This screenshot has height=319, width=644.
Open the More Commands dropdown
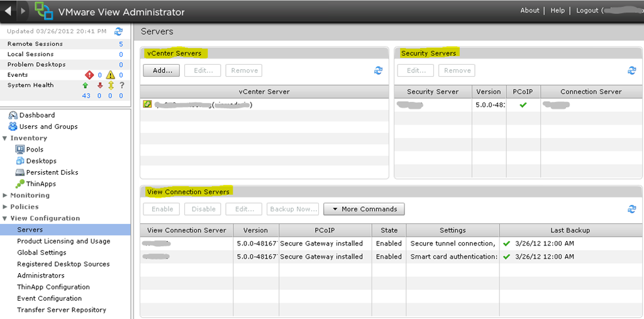(364, 209)
